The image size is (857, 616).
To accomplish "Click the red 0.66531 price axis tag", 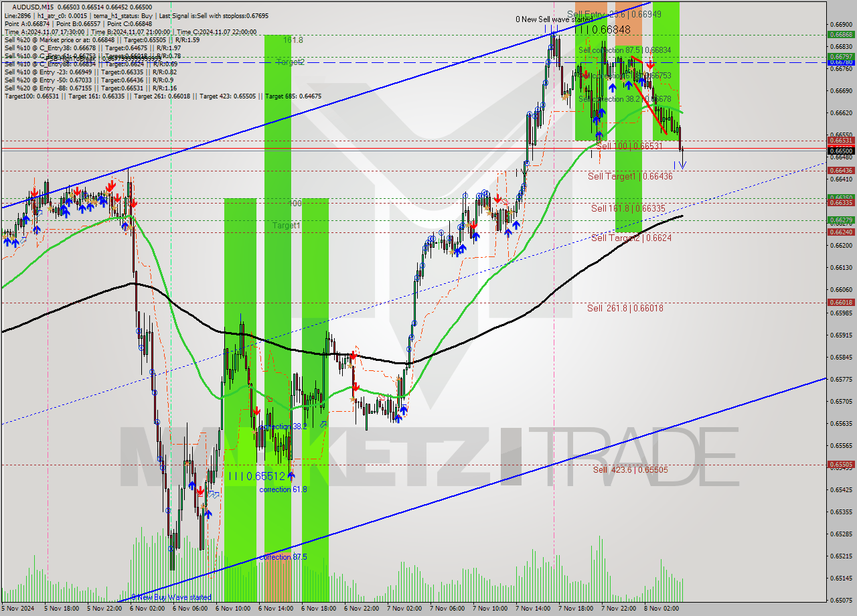I will (841, 140).
